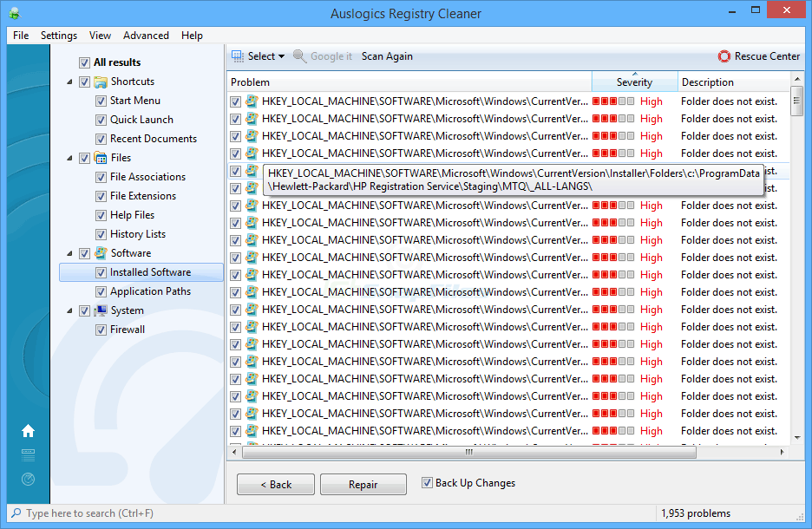This screenshot has height=529, width=812.
Task: Click the registry icon of the last fully visible row
Action: click(x=252, y=431)
